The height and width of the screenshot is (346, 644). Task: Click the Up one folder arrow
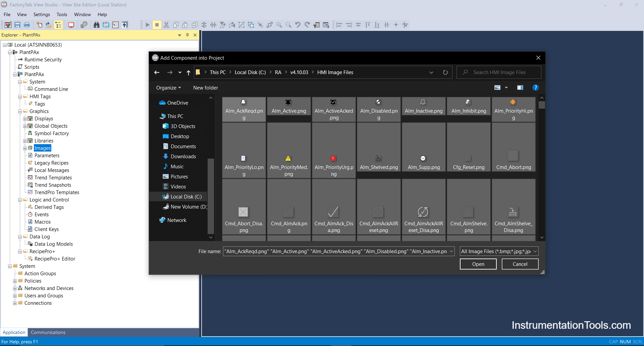(189, 72)
